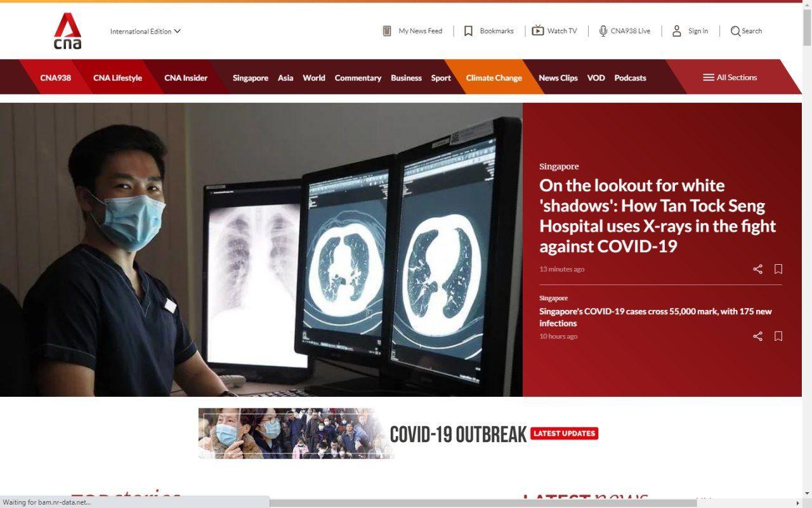Share the 55,000 COVID-19 cases article
The width and height of the screenshot is (812, 508).
pos(757,337)
